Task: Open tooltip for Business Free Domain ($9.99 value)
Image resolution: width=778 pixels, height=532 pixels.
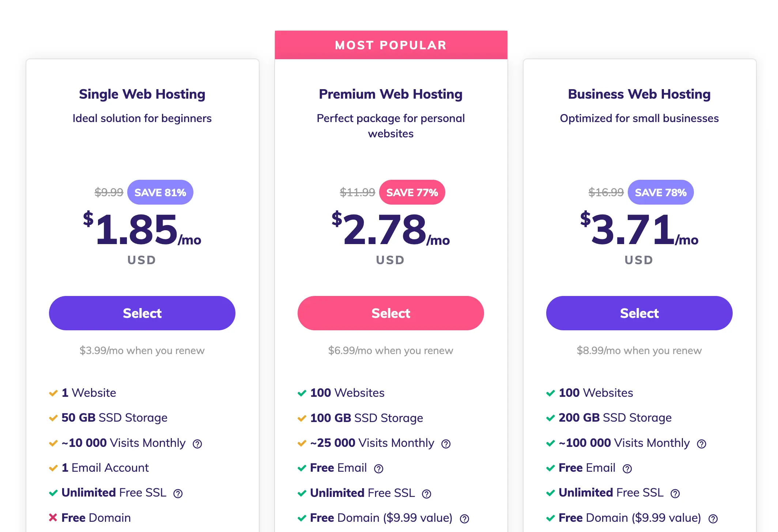Action: 713,519
